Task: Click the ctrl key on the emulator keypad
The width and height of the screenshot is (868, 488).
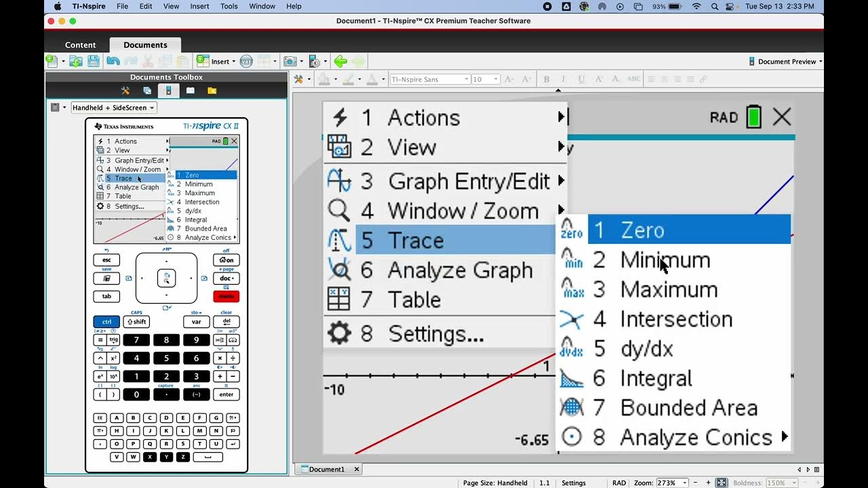Action: tap(106, 322)
